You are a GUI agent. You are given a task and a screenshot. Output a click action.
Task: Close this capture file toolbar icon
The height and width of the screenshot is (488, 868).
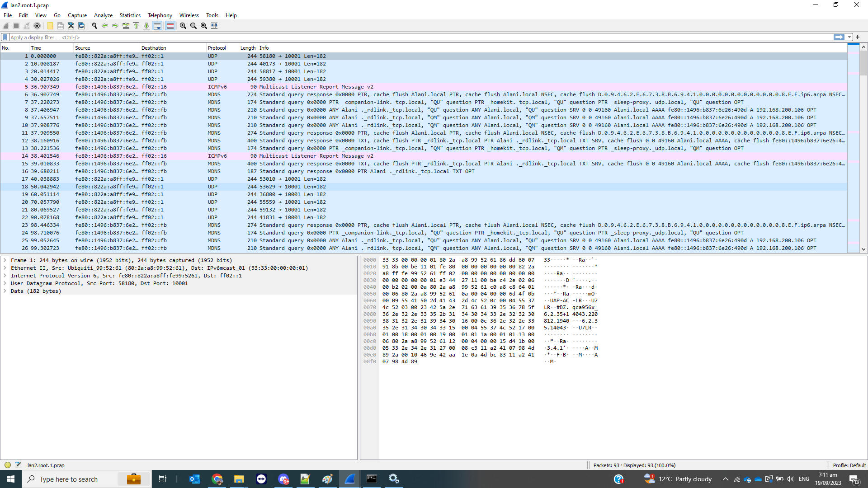click(x=71, y=26)
